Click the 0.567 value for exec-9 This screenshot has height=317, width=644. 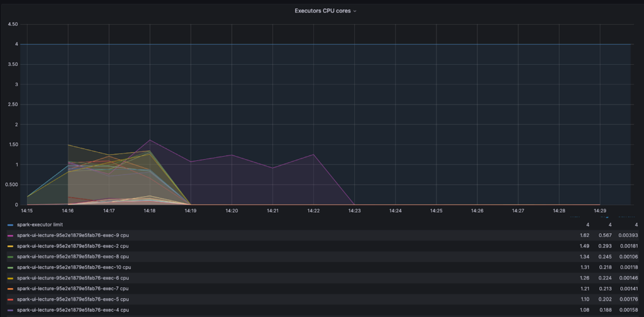tap(606, 235)
